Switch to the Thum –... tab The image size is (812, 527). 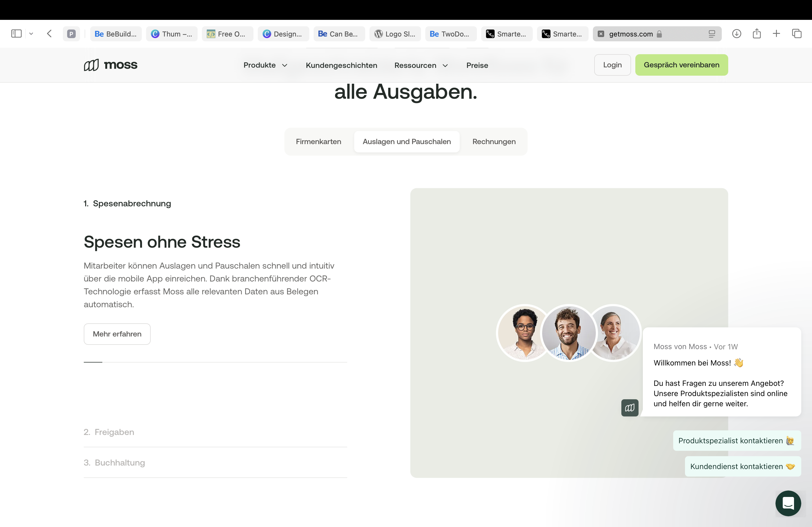[x=172, y=34]
